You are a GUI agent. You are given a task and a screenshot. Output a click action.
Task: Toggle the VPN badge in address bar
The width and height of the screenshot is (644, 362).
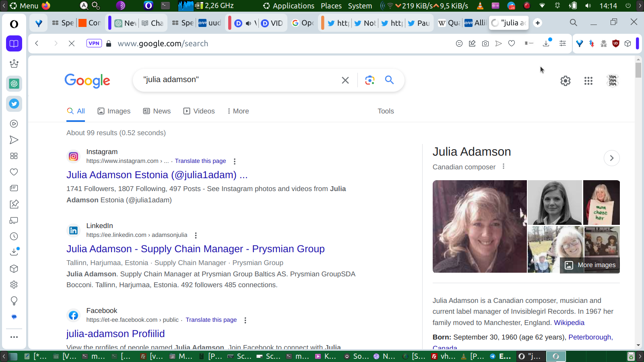coord(94,43)
